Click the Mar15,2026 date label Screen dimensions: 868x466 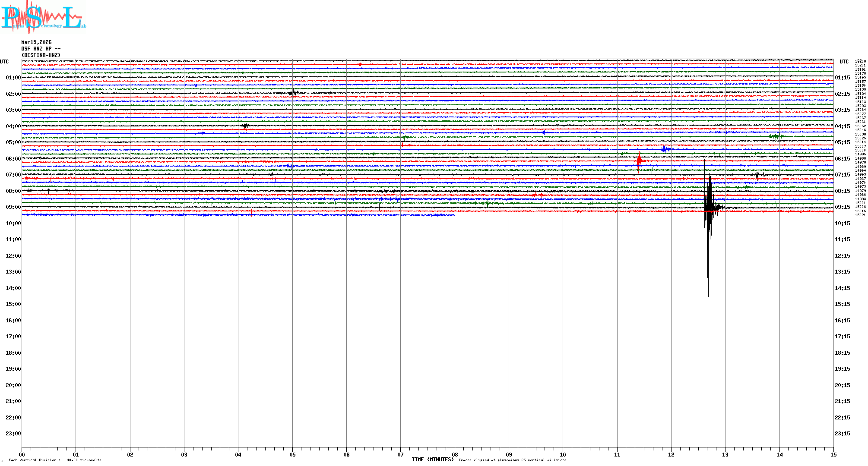click(x=36, y=42)
